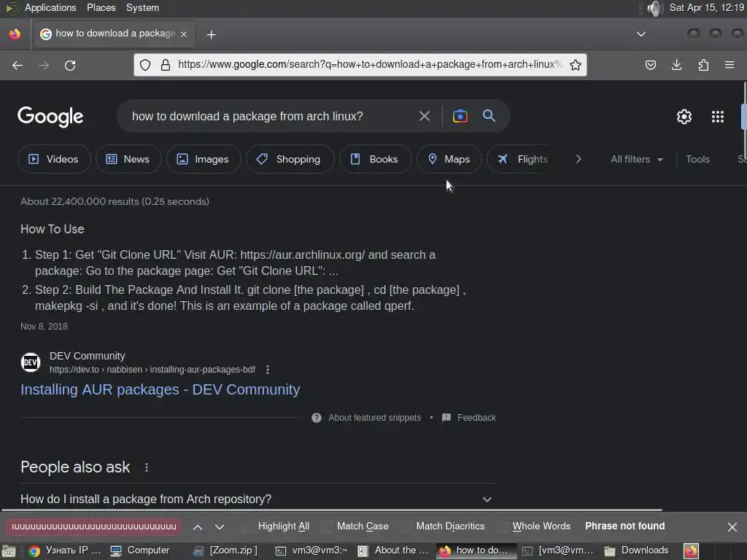
Task: Click the site security padlock icon
Action: pyautogui.click(x=166, y=65)
